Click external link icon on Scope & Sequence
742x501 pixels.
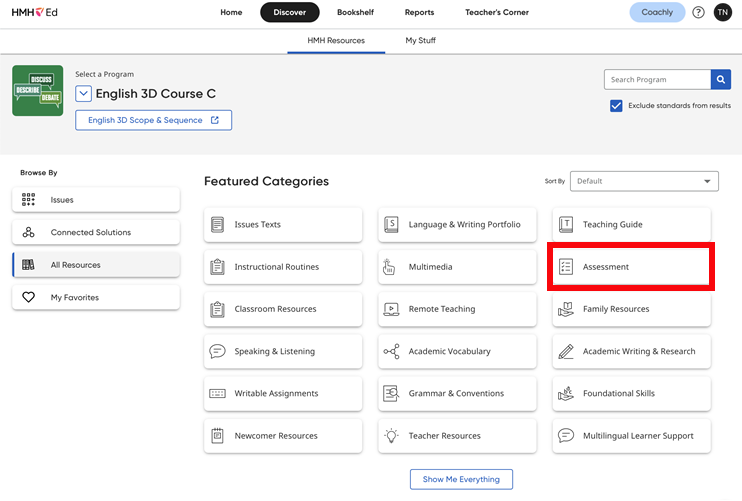pos(215,120)
